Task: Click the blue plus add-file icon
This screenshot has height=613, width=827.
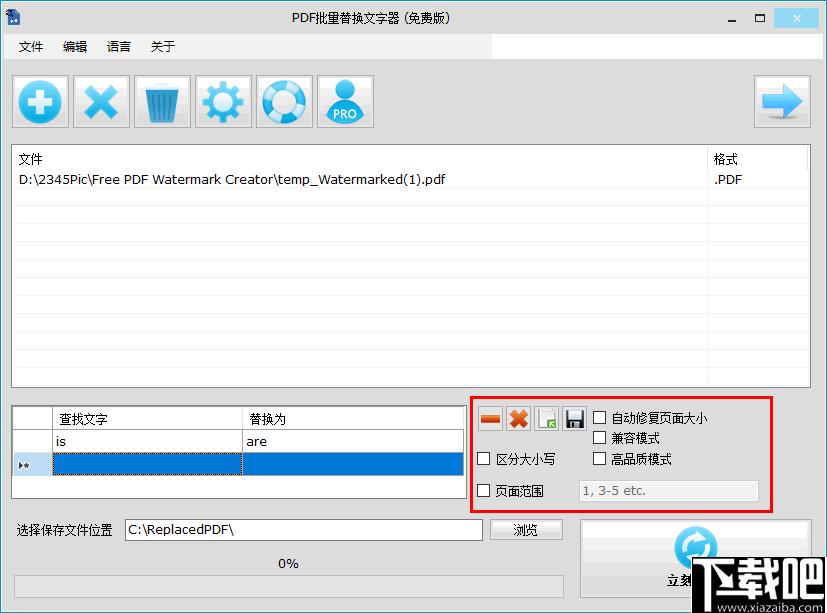Action: click(x=40, y=102)
